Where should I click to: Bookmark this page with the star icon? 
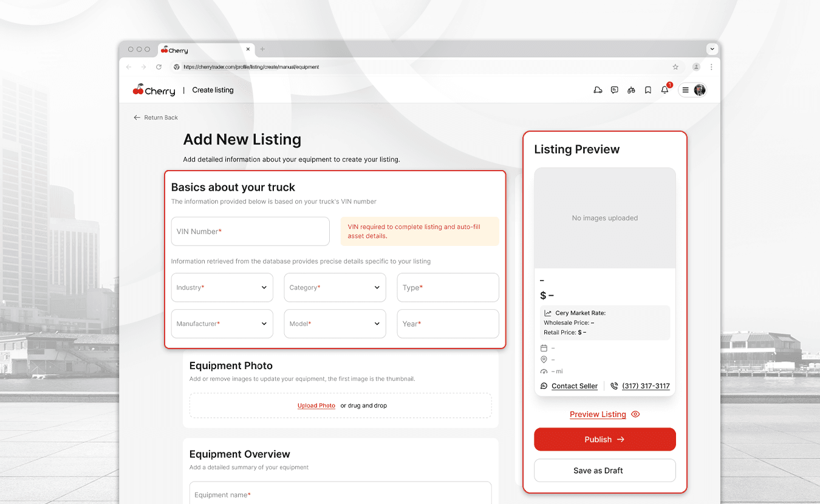coord(675,67)
